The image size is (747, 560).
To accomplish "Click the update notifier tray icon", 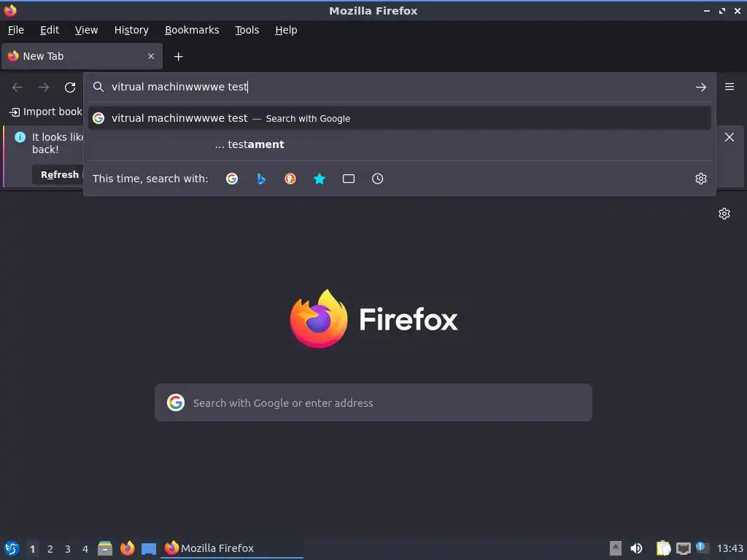I will (x=703, y=548).
